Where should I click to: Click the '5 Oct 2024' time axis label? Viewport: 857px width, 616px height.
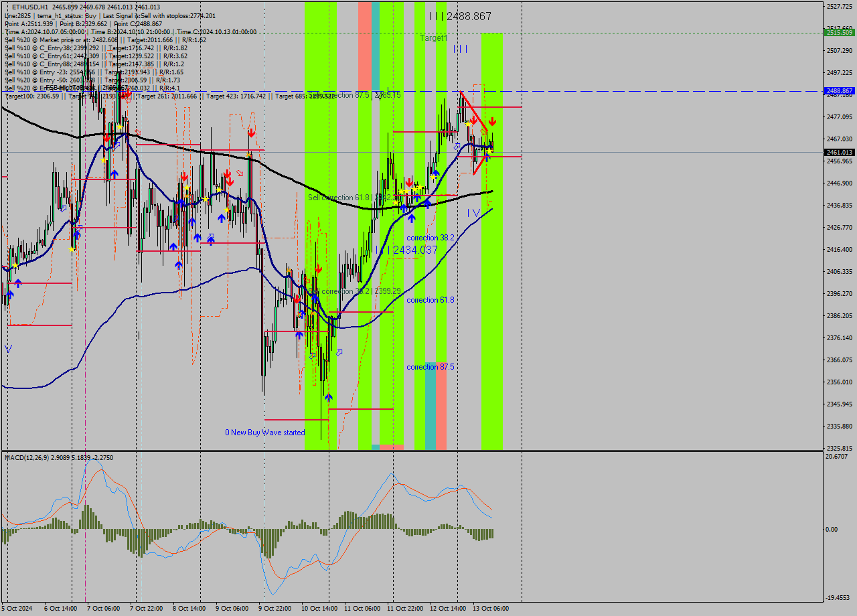[x=17, y=609]
